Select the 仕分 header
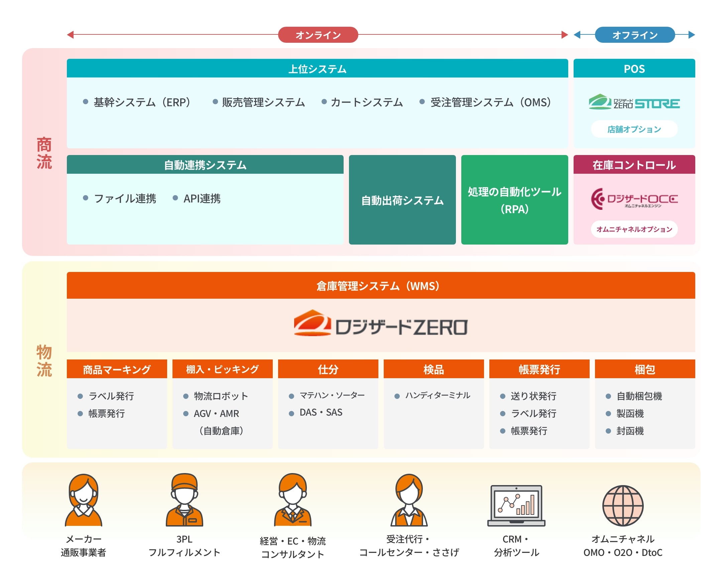Image resolution: width=722 pixels, height=588 pixels. [328, 369]
